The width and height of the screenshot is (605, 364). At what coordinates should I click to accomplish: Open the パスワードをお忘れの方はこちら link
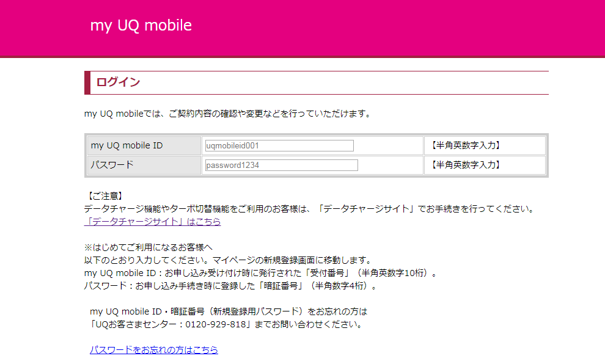pyautogui.click(x=154, y=350)
